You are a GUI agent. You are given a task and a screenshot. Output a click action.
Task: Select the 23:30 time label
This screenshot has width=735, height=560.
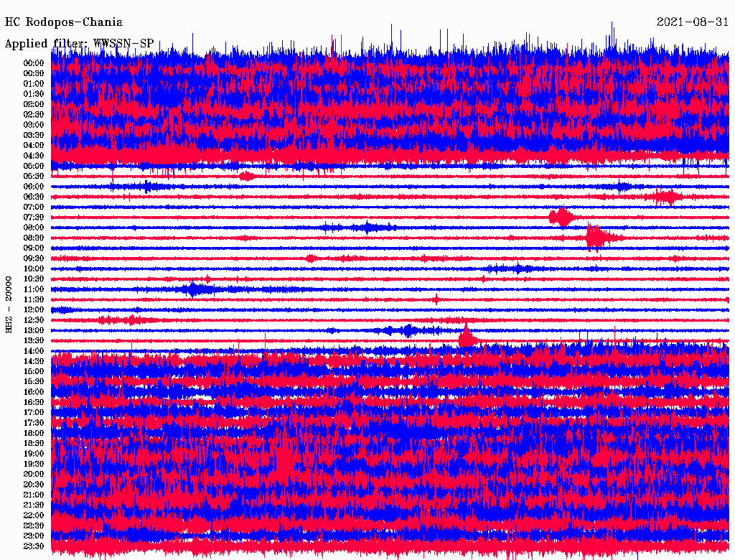[x=34, y=546]
